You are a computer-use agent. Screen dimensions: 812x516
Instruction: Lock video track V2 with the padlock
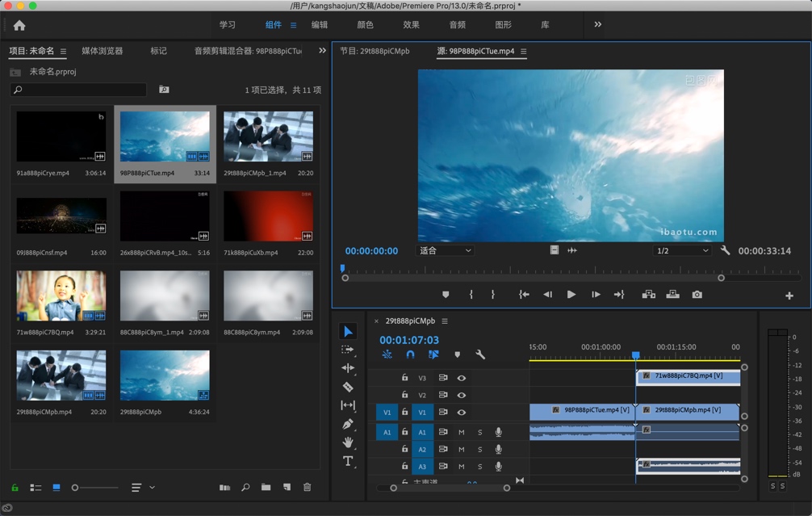[404, 395]
